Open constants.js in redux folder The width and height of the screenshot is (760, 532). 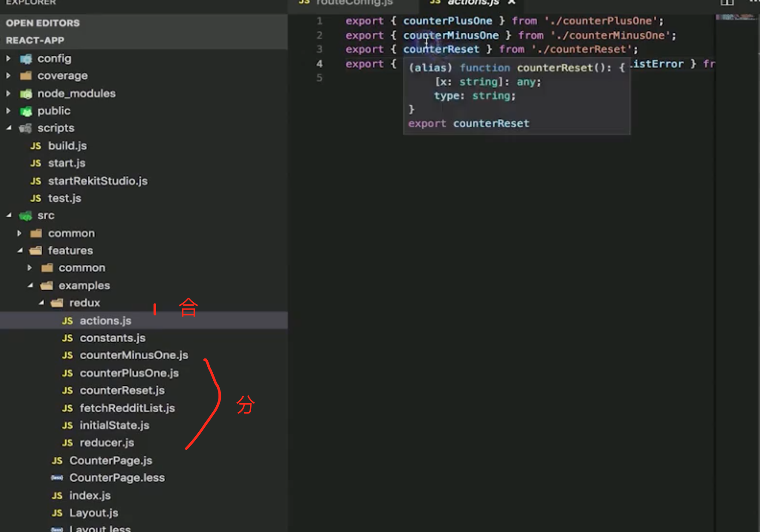point(113,338)
